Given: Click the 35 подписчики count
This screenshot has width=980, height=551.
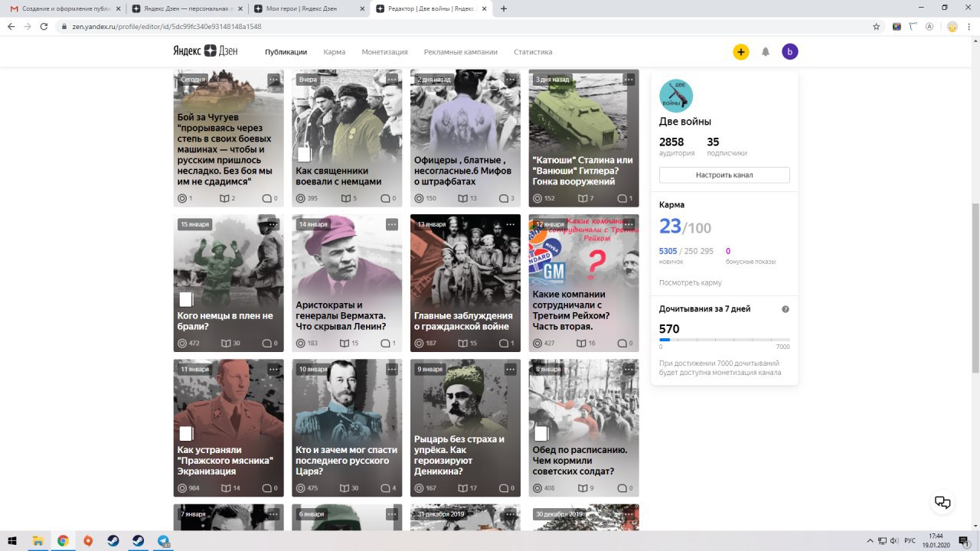Looking at the screenshot, I should (x=727, y=146).
